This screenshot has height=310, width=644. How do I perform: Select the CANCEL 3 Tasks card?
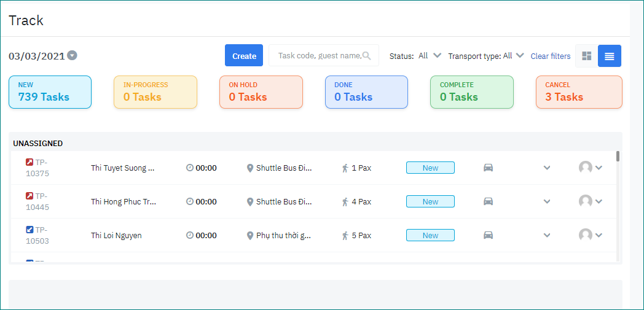click(578, 92)
